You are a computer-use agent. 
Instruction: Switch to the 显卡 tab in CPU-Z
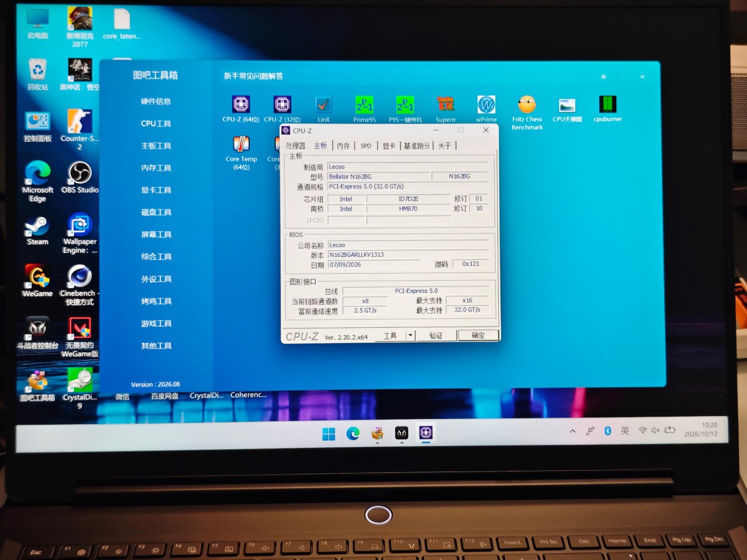pos(389,146)
